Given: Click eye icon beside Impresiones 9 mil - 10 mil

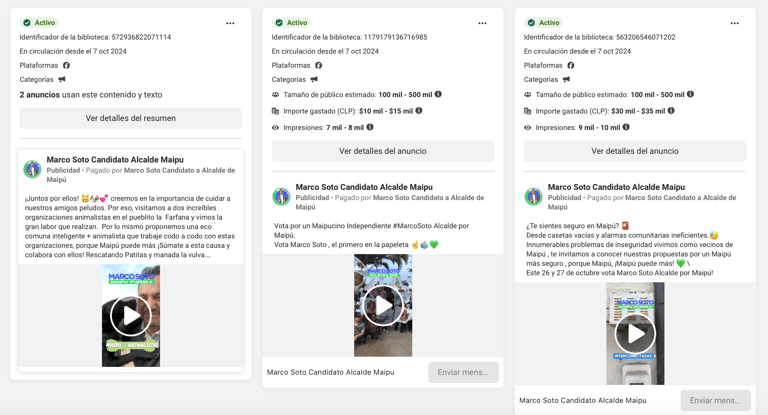Looking at the screenshot, I should [528, 127].
